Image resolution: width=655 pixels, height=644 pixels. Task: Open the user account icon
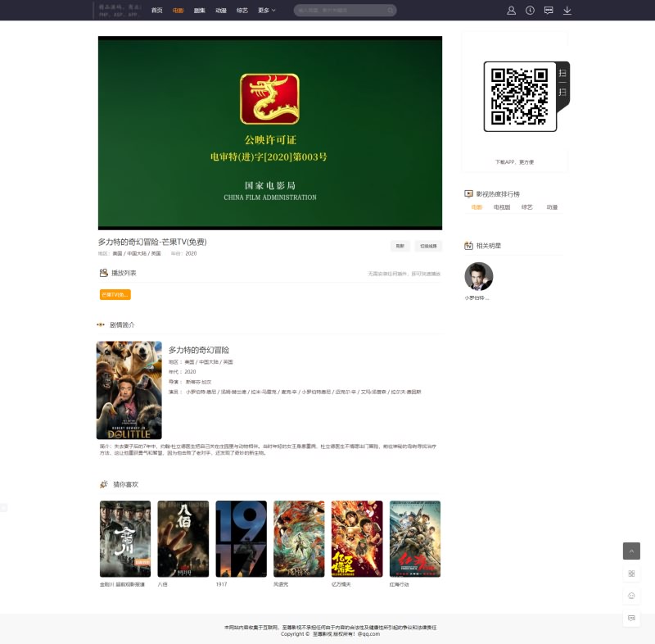click(x=511, y=11)
